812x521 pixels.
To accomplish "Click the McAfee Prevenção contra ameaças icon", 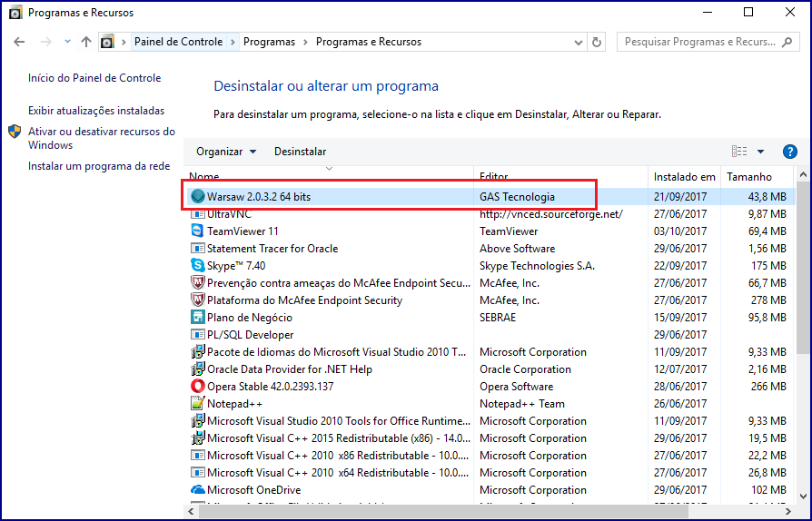I will 198,282.
